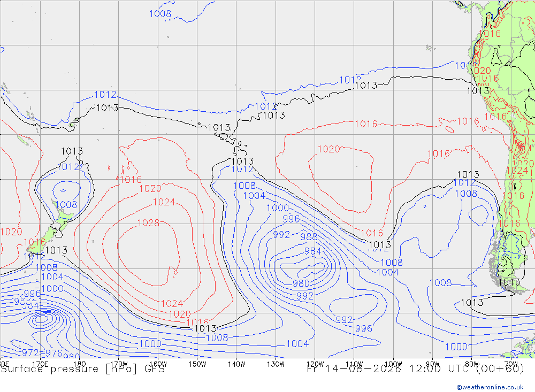Click the 170E longitude axis label
Screen dimensions: 535x392
tap(40, 364)
